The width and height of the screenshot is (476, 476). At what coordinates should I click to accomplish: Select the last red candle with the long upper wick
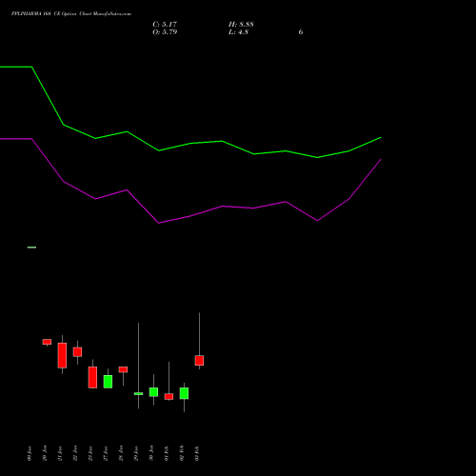(199, 361)
